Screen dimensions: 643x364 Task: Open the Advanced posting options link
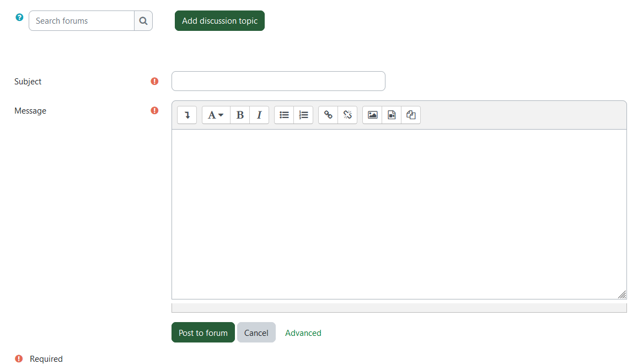tap(303, 333)
